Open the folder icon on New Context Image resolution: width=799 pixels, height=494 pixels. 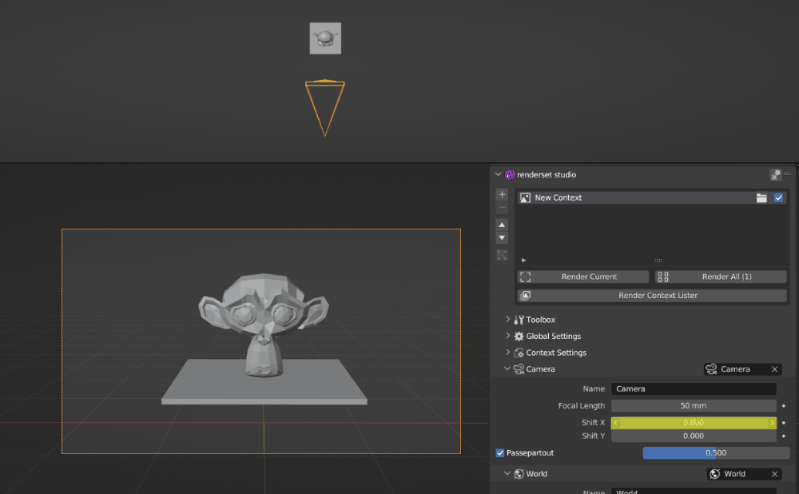click(x=762, y=198)
